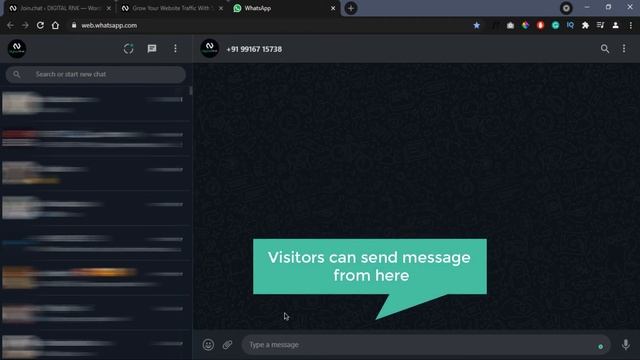The height and width of the screenshot is (360, 640).
Task: Go to browser home page
Action: 55,25
